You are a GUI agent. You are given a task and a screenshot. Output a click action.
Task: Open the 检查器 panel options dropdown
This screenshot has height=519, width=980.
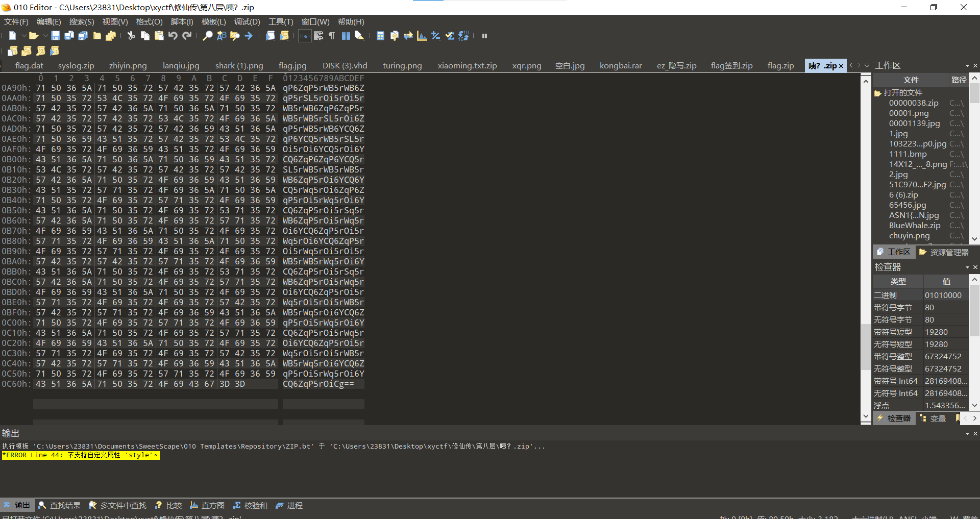[x=967, y=267]
